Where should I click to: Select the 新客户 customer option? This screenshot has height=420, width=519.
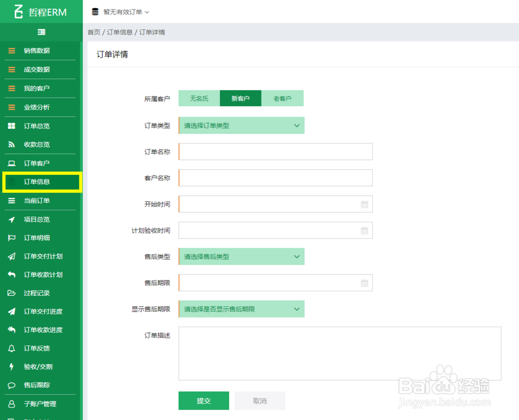coord(241,98)
